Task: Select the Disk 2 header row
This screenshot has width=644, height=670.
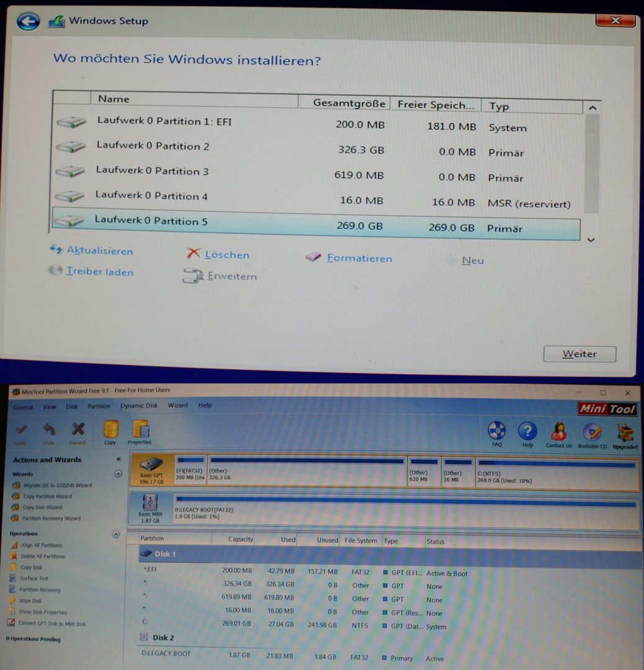Action: 390,638
